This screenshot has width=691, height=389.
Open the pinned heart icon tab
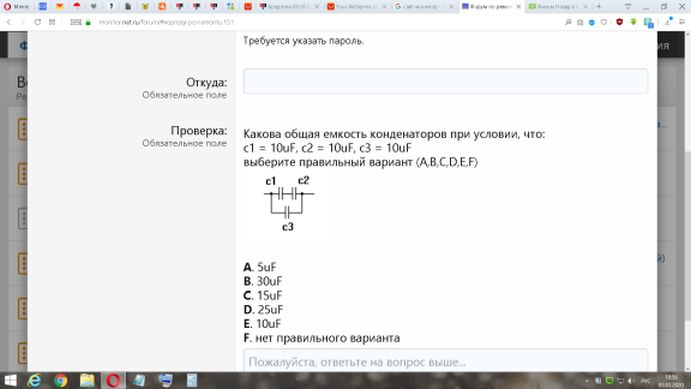[x=94, y=6]
